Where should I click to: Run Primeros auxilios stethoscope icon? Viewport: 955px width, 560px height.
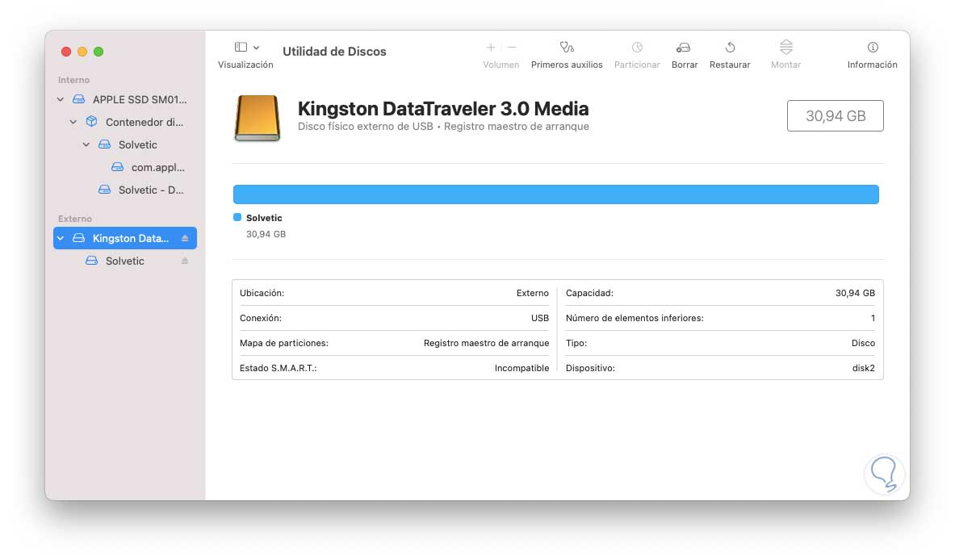point(567,47)
